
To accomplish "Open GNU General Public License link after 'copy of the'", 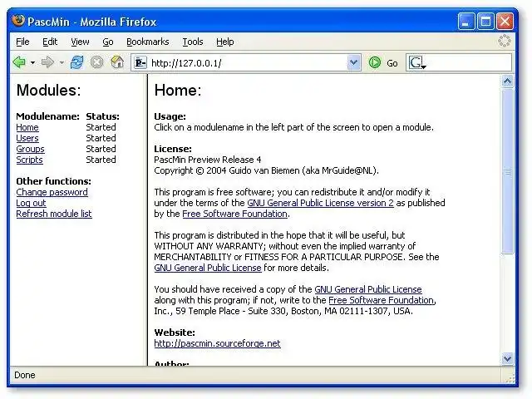I will coord(368,289).
